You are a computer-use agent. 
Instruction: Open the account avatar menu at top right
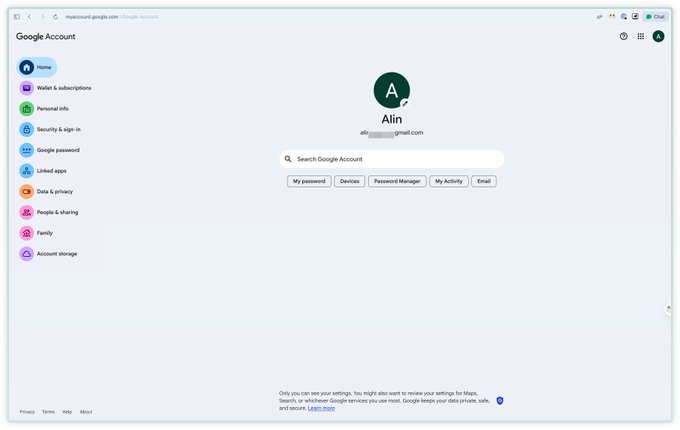658,36
